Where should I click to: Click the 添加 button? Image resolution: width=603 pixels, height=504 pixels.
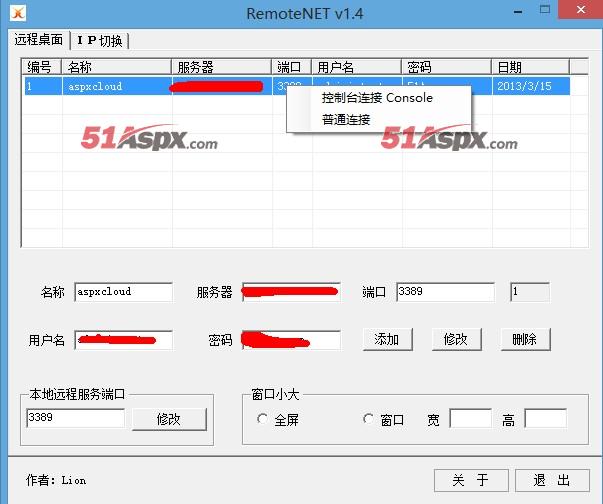pos(388,339)
